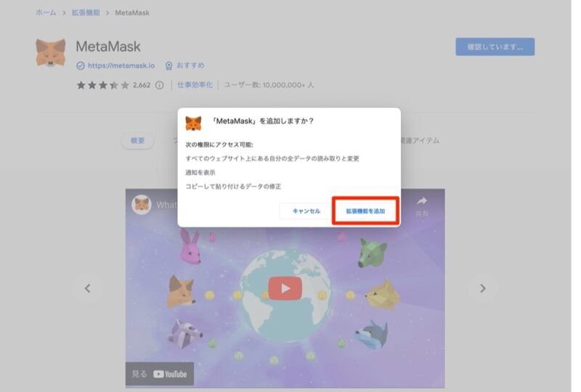The width and height of the screenshot is (581, 392).
Task: Click the MetaMask breadcrumb text
Action: 132,12
